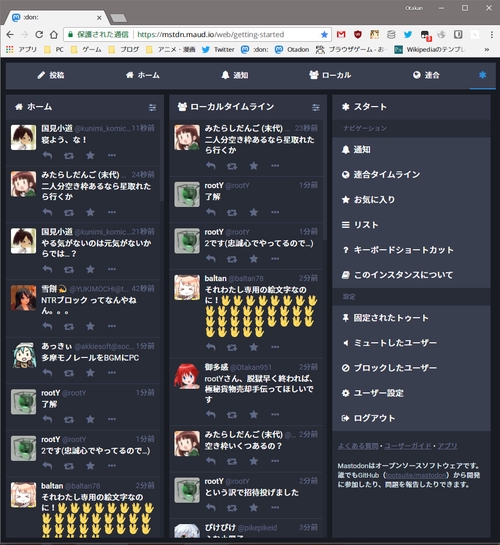The image size is (500, 545).
Task: Open the アプリ link in footer
Action: click(447, 446)
